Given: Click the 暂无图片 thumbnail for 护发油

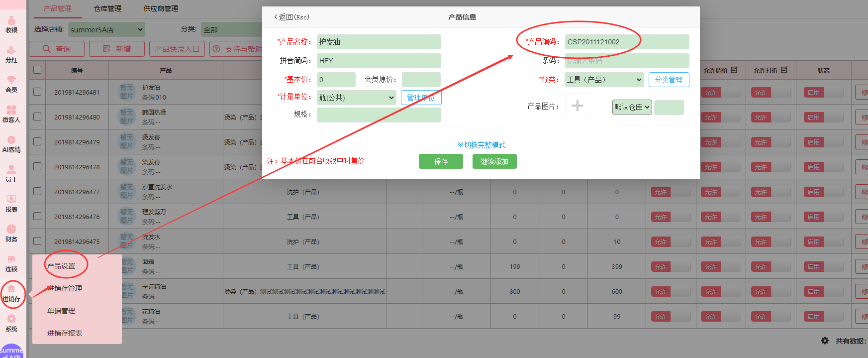Looking at the screenshot, I should (x=126, y=92).
